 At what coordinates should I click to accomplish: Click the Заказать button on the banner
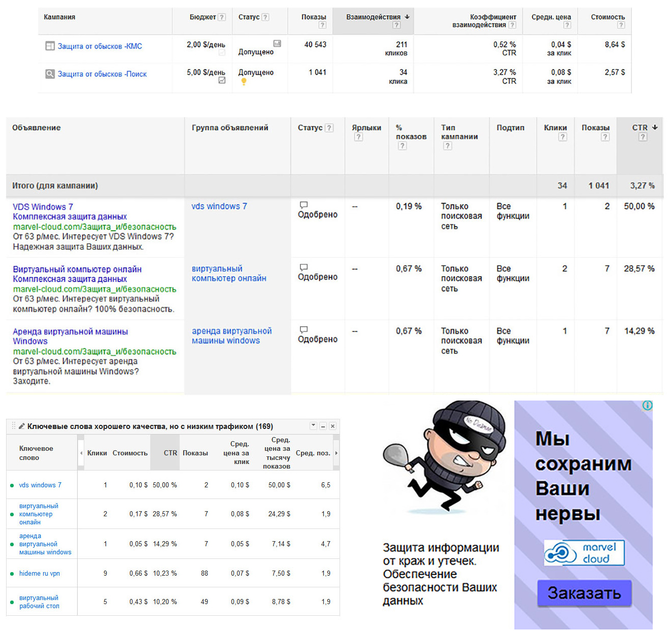pyautogui.click(x=584, y=593)
